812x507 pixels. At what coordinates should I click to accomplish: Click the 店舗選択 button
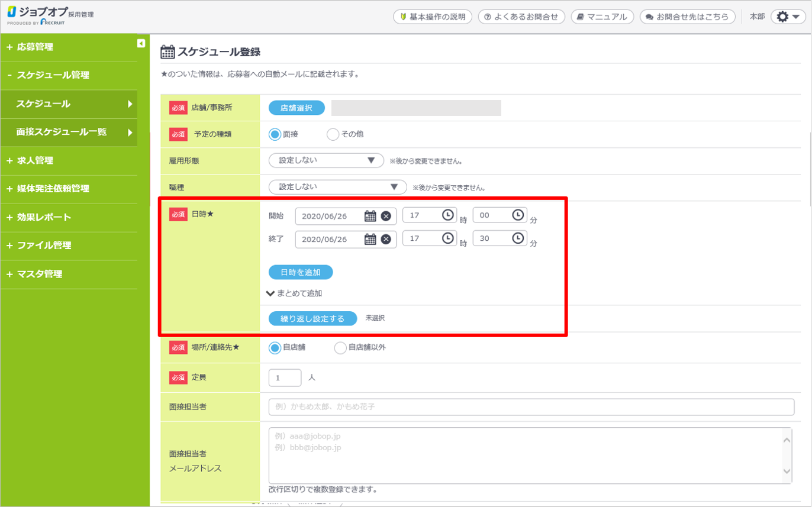(297, 108)
